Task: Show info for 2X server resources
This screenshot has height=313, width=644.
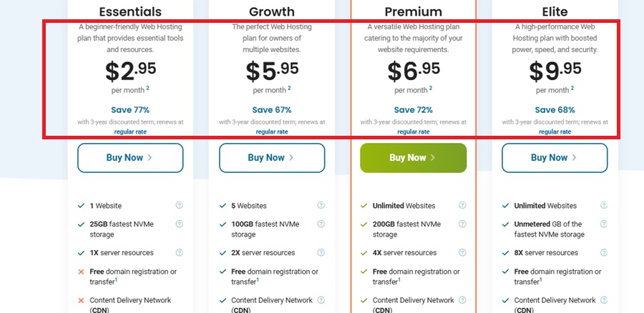Action: click(321, 253)
